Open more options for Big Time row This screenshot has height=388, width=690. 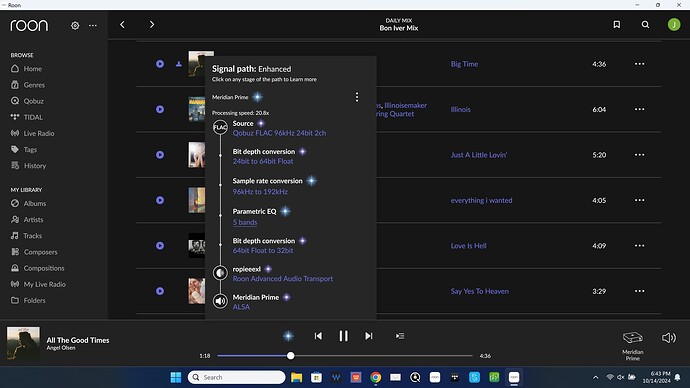(639, 64)
